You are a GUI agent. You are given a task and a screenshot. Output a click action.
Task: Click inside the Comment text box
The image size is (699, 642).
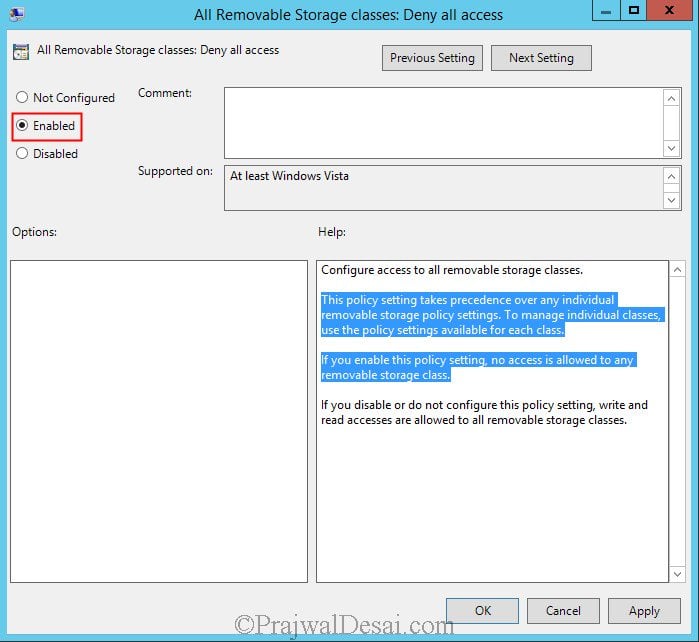pyautogui.click(x=444, y=123)
